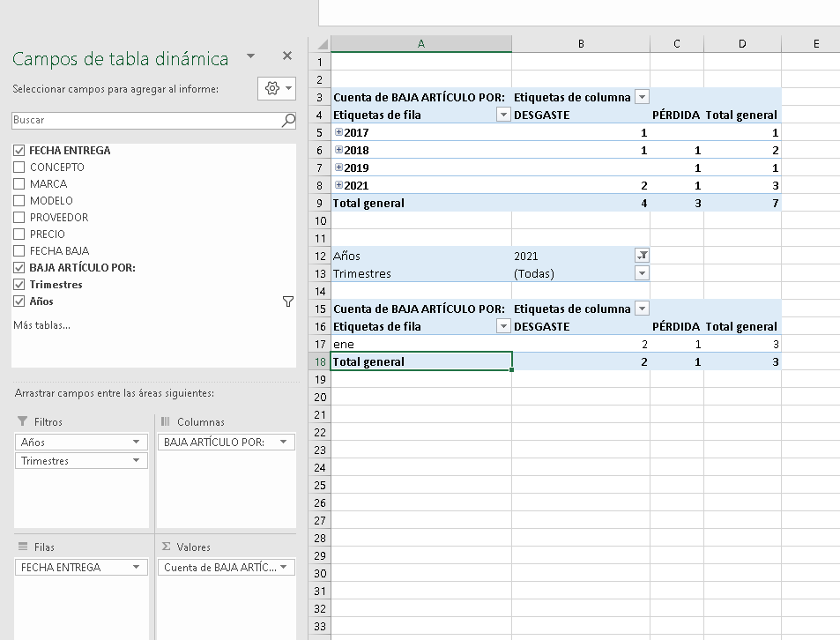Check the CONCEPTO field
Viewport: 840px width, 640px height.
click(x=19, y=167)
